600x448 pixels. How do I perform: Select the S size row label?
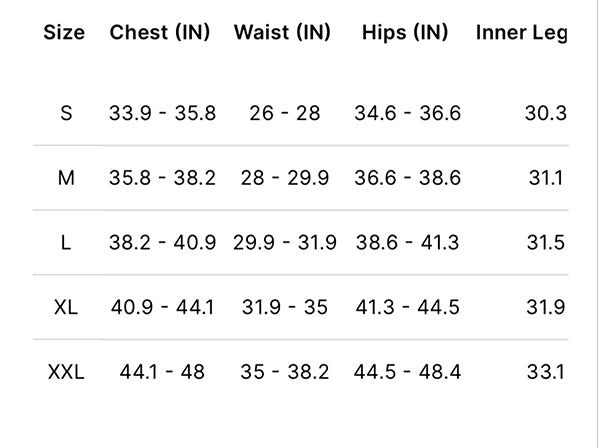point(66,113)
